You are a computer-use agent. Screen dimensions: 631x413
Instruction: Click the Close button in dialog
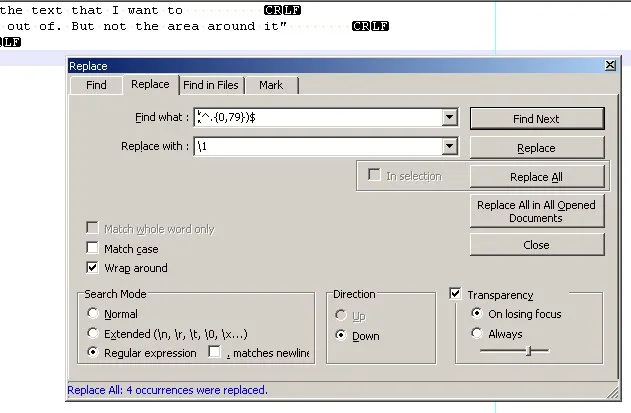(x=537, y=245)
